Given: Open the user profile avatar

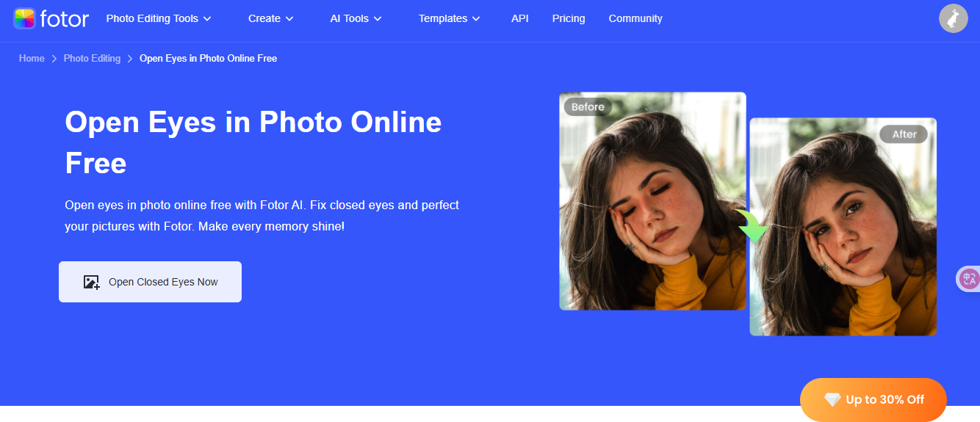Looking at the screenshot, I should tap(953, 18).
